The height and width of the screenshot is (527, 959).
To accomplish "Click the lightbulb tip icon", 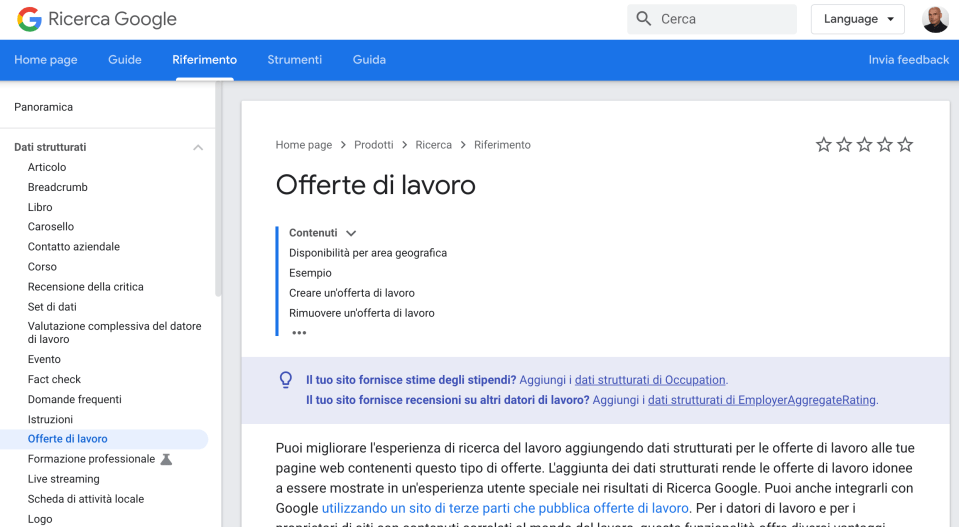I will click(286, 380).
